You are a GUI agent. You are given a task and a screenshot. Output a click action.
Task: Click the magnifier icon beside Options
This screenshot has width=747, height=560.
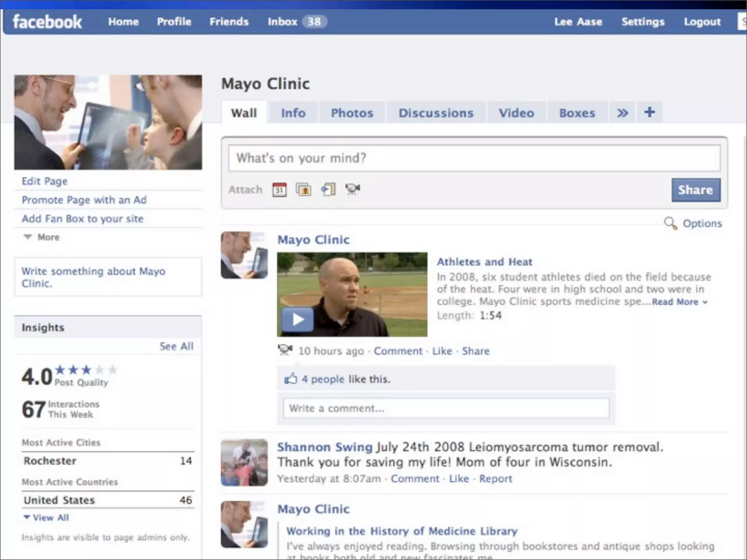click(670, 223)
